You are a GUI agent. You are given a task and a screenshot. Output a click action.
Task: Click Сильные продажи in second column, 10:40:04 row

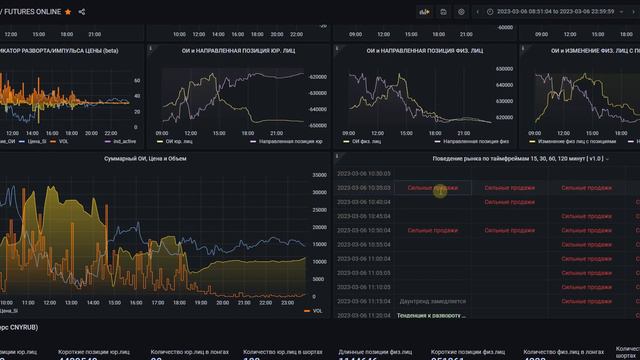coord(509,202)
